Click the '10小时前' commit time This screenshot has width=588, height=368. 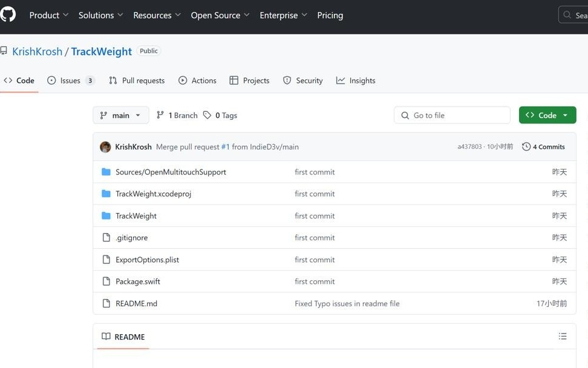[x=500, y=146]
